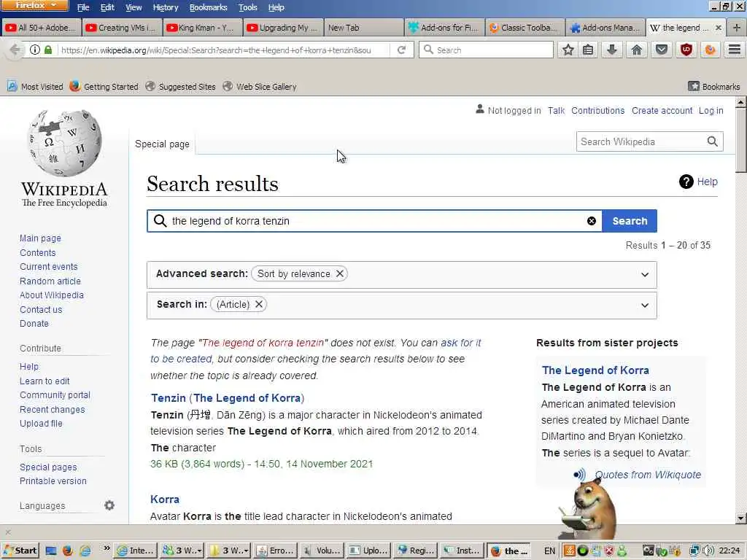Image resolution: width=747 pixels, height=560 pixels.
Task: Open the View menu
Action: click(x=133, y=7)
